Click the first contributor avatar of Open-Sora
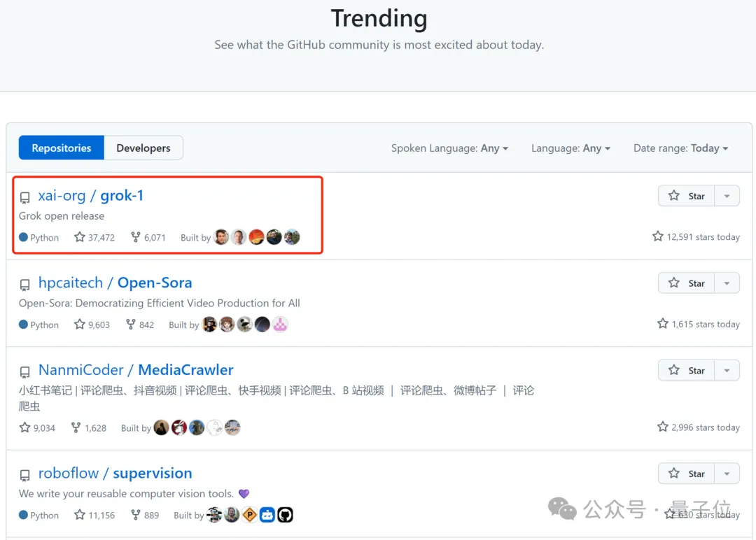Screen dimensions: 756x540 pyautogui.click(x=210, y=324)
